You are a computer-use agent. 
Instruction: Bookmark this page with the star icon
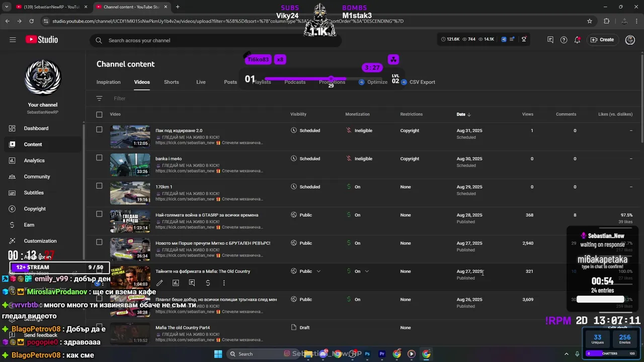(x=590, y=21)
